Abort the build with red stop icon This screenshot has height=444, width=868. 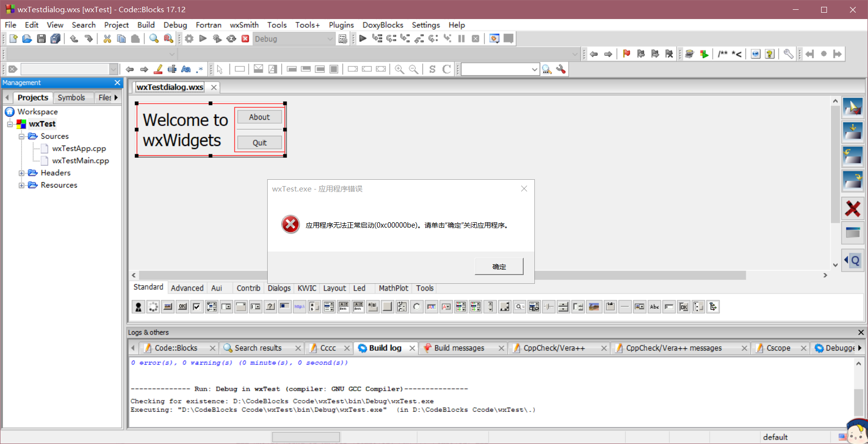[246, 39]
